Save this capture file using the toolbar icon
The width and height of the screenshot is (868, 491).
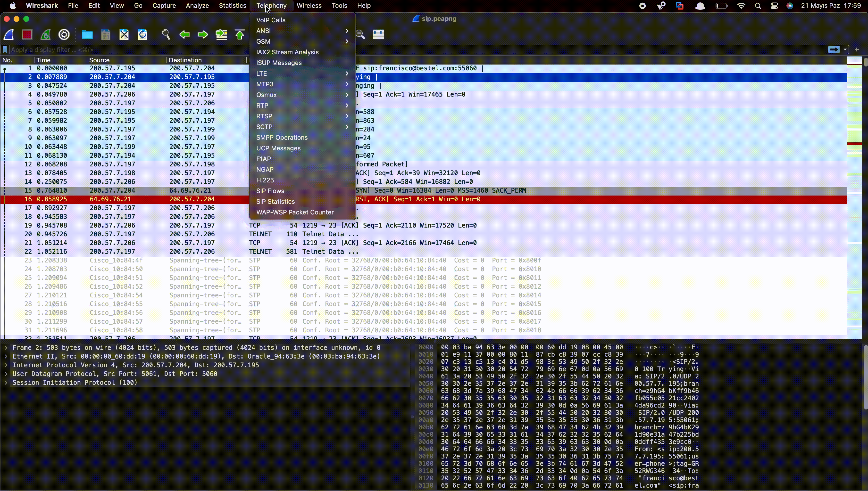pyautogui.click(x=106, y=34)
